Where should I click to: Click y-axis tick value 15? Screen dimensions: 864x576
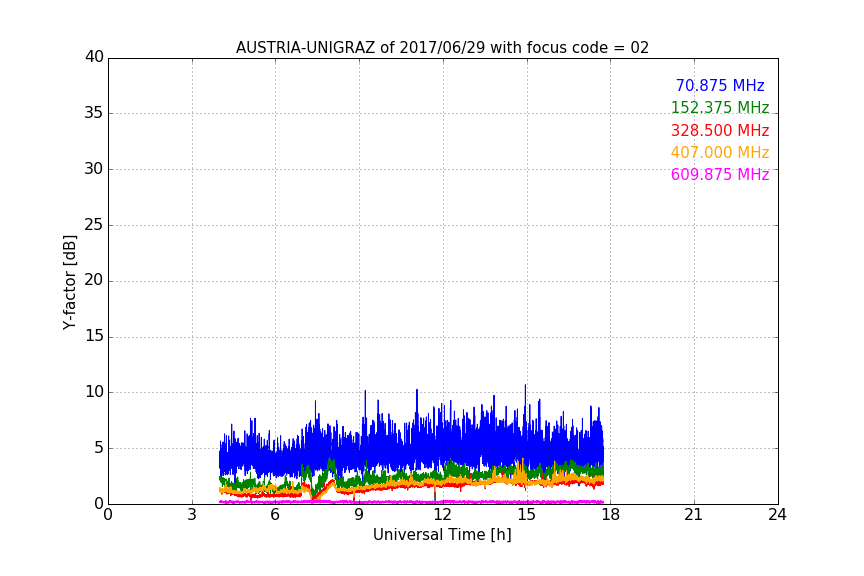tap(94, 336)
